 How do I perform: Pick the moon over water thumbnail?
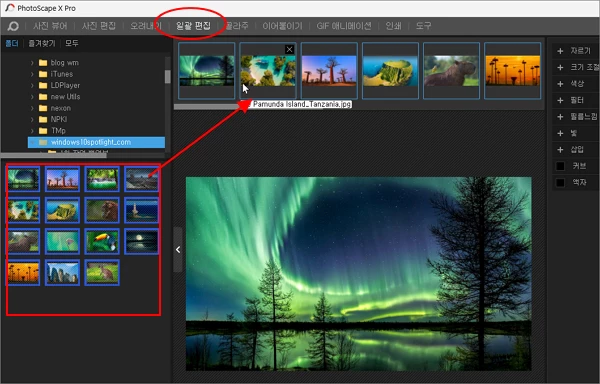(x=142, y=241)
